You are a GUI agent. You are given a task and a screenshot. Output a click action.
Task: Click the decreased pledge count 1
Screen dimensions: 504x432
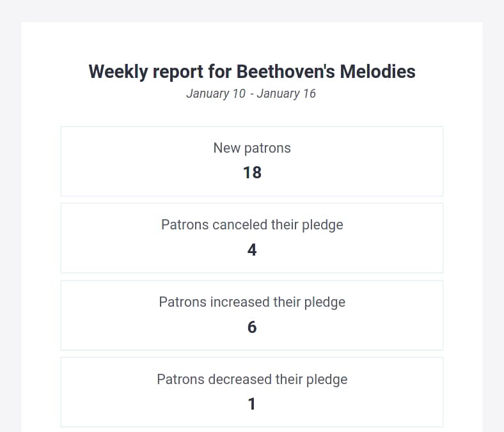(252, 404)
